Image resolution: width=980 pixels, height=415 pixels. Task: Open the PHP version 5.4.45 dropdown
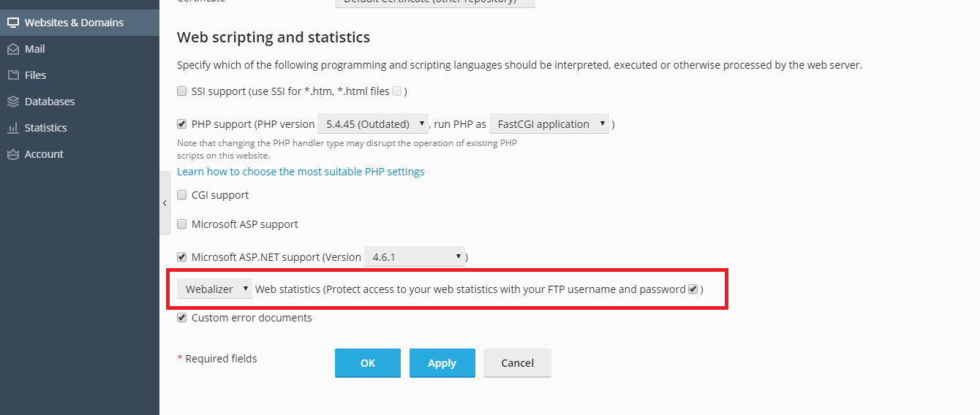[373, 124]
